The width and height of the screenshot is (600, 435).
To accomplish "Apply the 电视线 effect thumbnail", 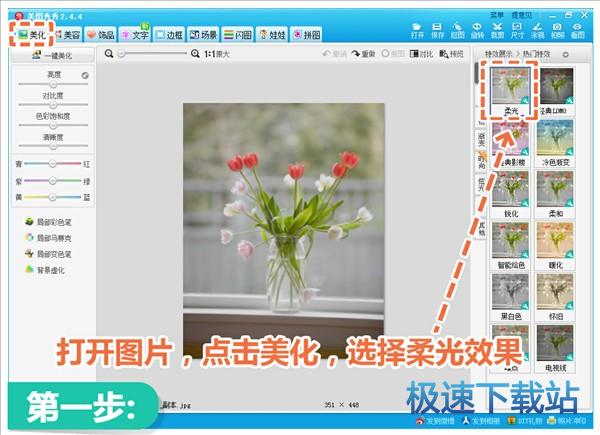I will tap(556, 344).
